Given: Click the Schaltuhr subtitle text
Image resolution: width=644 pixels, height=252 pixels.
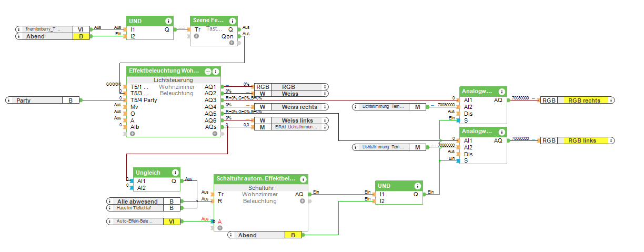Looking at the screenshot, I should coord(261,188).
